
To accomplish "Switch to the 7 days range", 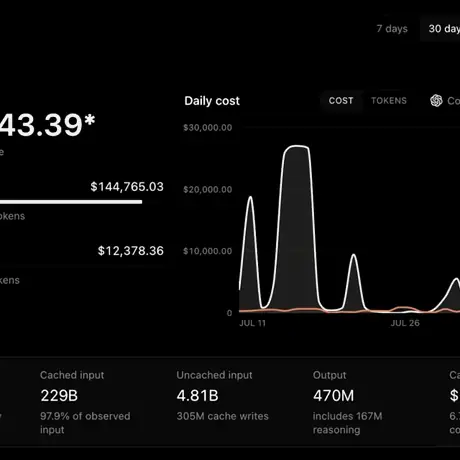I will 392,29.
